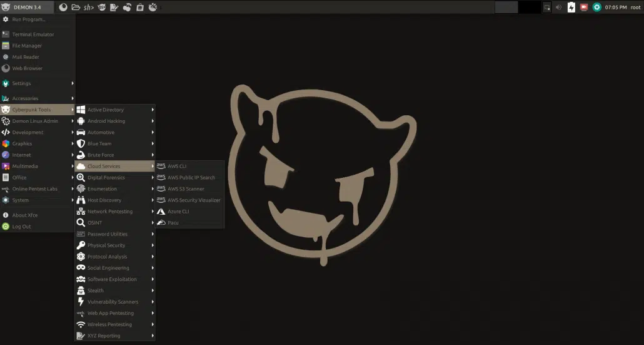Select the Cloud Services category

pyautogui.click(x=115, y=166)
